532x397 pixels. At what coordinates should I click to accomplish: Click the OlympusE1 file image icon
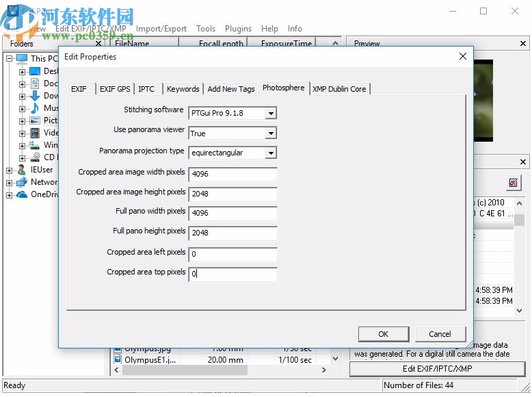tap(118, 359)
